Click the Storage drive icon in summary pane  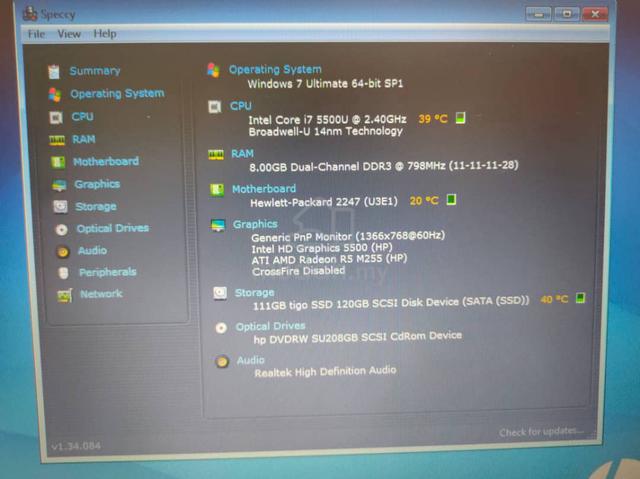coord(220,293)
